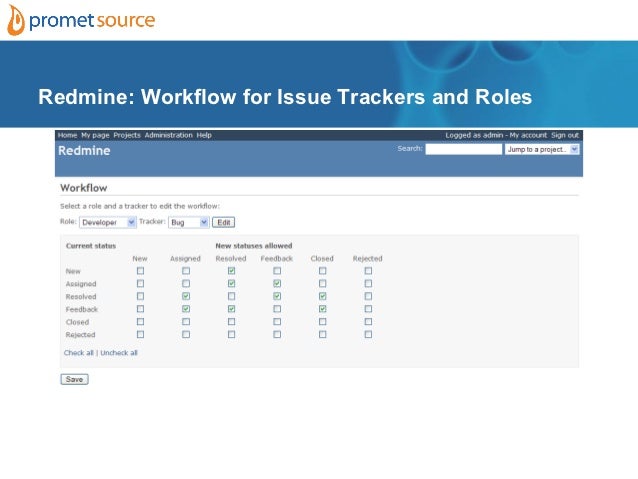Screen dimensions: 638x479
Task: Uncheck Assigned row, Feedback column checkbox
Action: point(277,283)
